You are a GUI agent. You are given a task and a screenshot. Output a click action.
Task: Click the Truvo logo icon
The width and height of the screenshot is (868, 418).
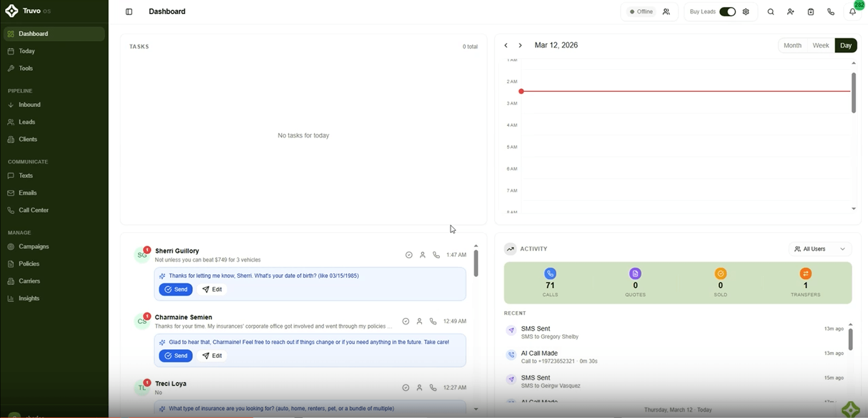pyautogui.click(x=11, y=11)
